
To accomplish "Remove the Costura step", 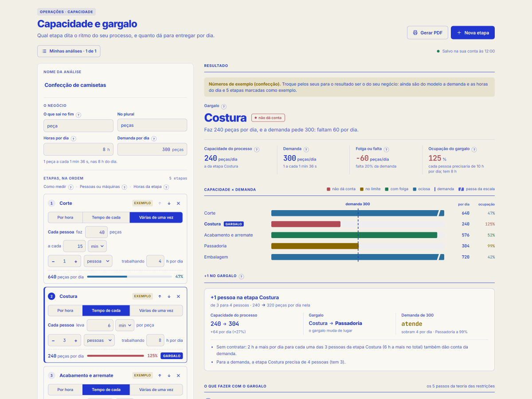I will (178, 296).
